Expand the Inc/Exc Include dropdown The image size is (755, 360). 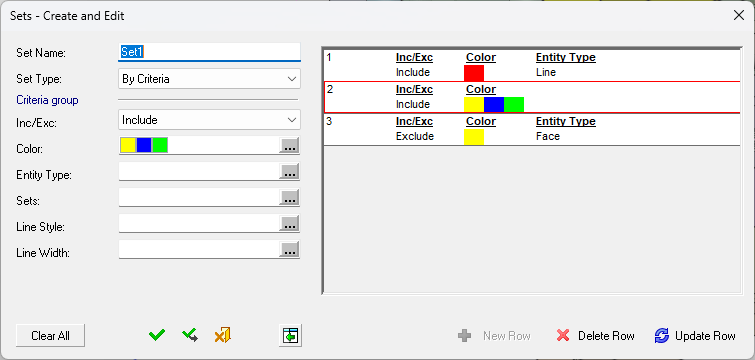[209, 120]
